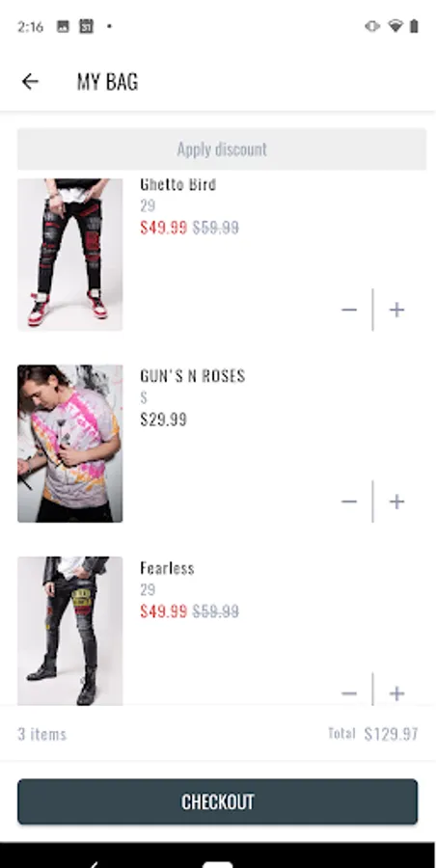Open the GUN'S N ROSES shirt thumbnail

tap(69, 444)
